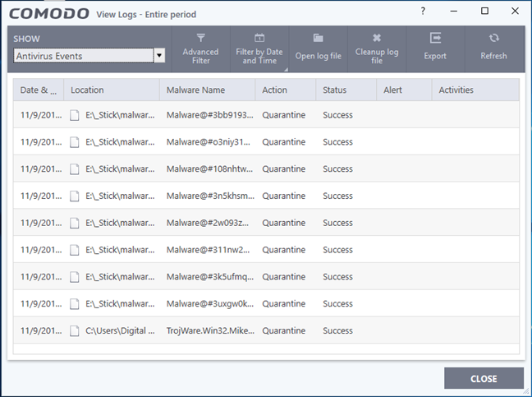Select the Malware@#3bb9193 entry

[x=266, y=115]
